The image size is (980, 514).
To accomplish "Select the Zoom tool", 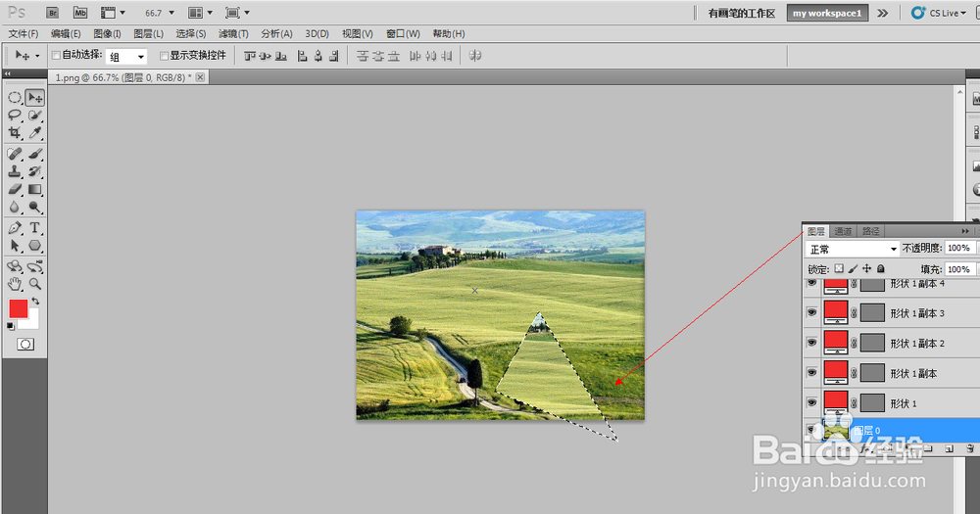I will tap(35, 284).
